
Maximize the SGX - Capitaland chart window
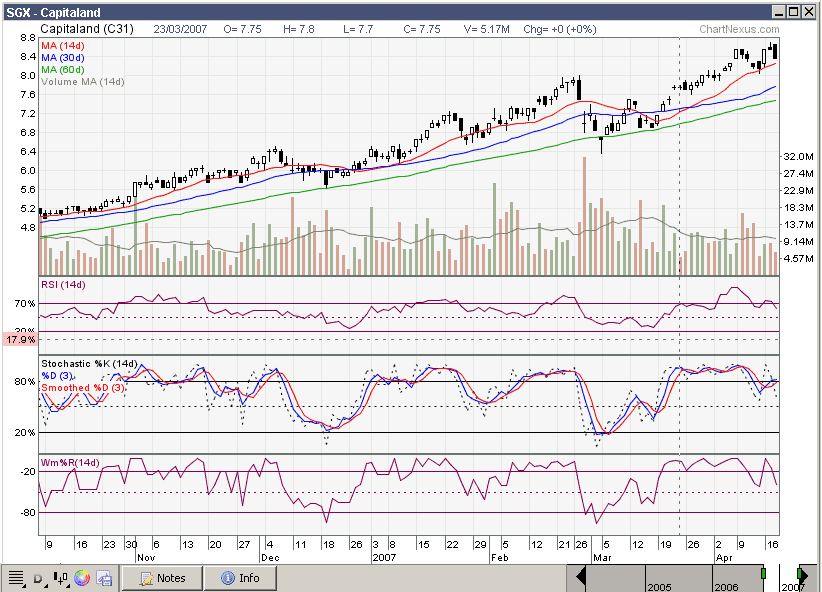pyautogui.click(x=793, y=11)
